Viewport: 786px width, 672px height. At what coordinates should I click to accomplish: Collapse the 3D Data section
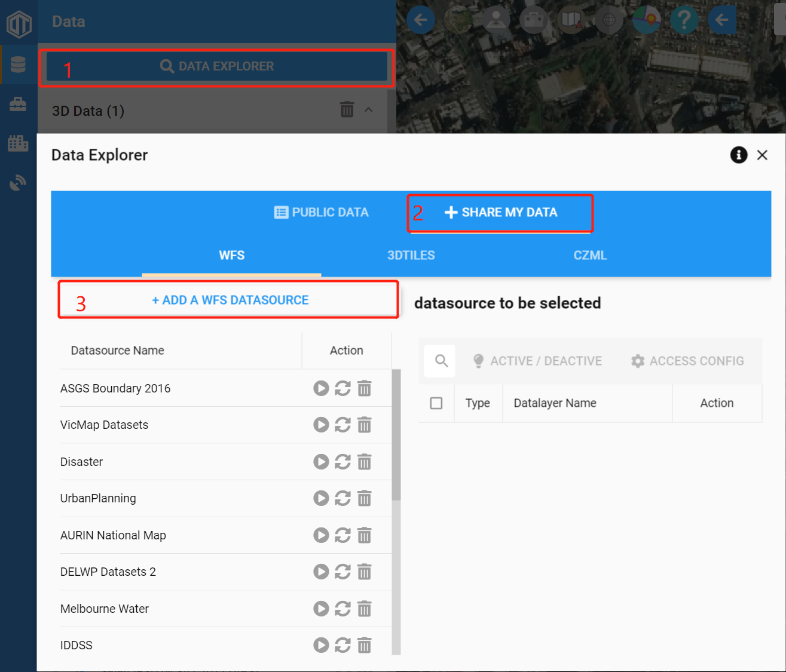click(369, 111)
